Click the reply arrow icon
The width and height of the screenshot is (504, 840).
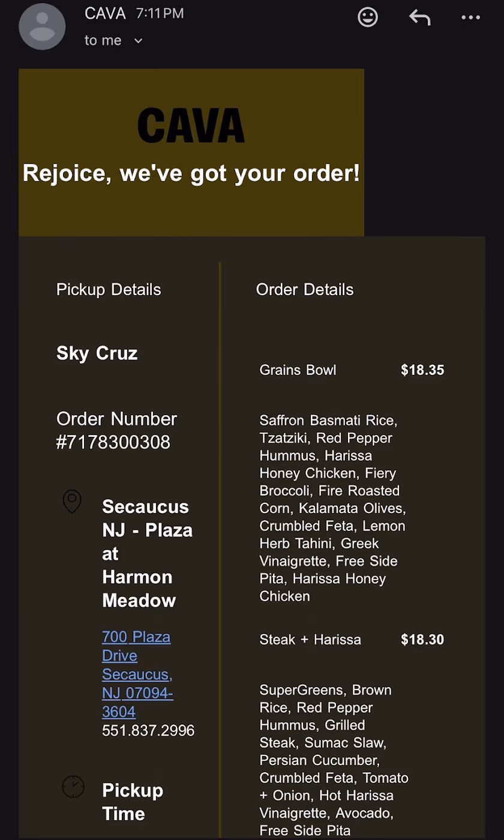[x=420, y=17]
